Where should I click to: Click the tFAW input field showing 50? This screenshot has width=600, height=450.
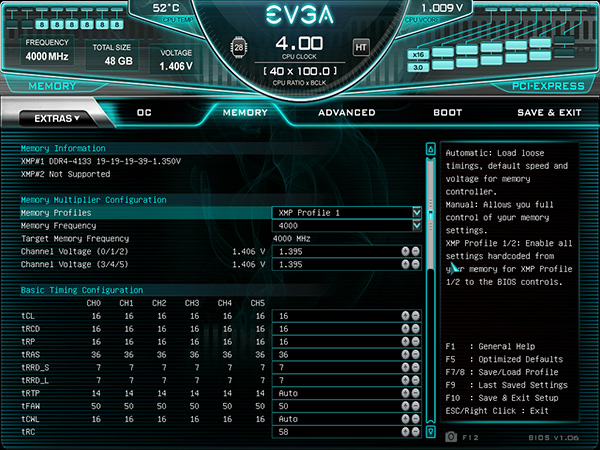click(347, 406)
